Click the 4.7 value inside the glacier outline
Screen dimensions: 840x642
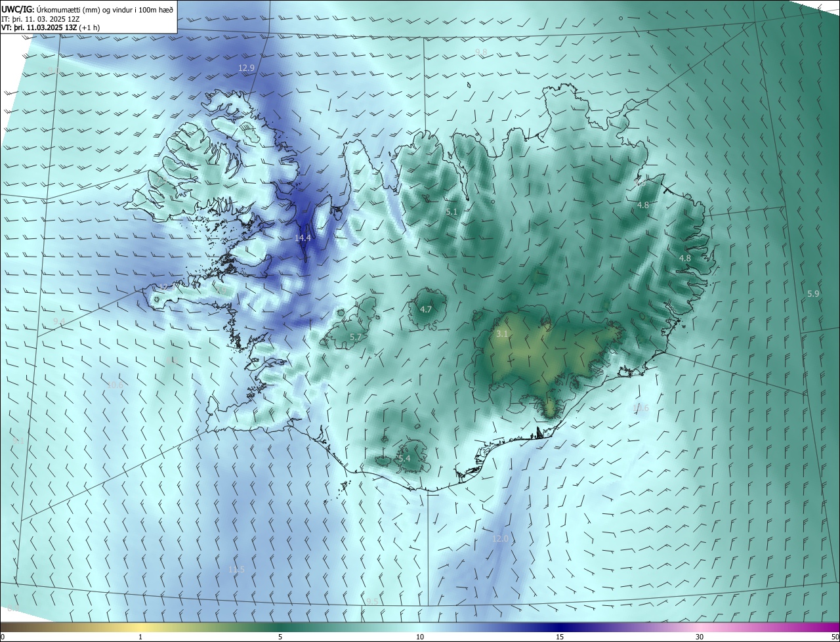click(x=426, y=309)
